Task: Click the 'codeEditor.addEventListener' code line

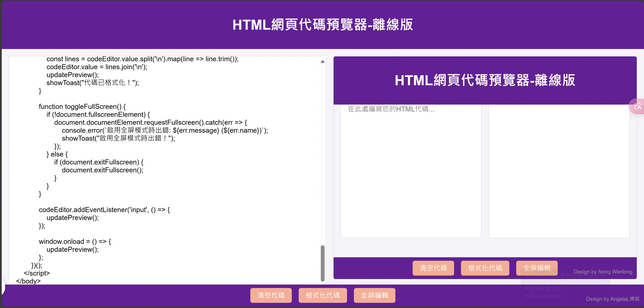Action: [104, 210]
